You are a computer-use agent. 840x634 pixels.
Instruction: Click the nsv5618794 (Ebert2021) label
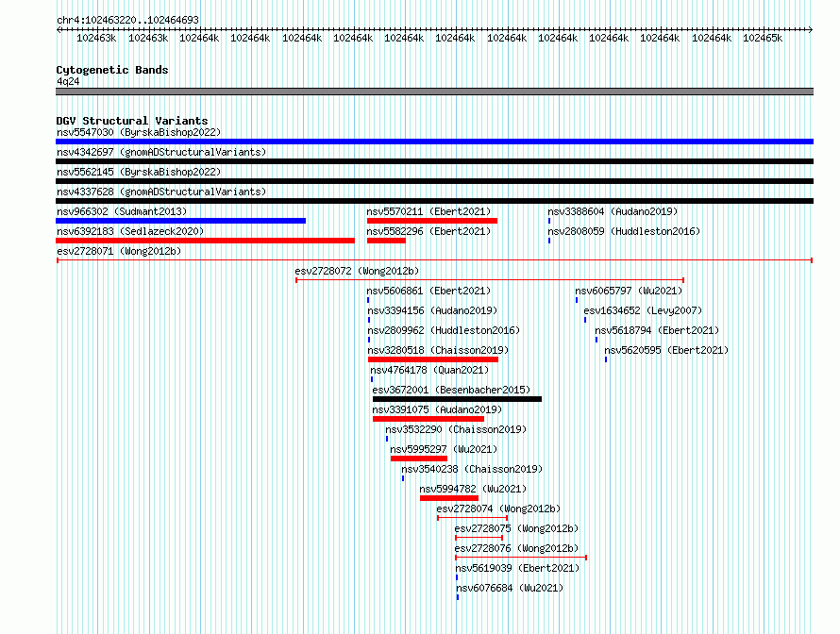click(x=657, y=330)
